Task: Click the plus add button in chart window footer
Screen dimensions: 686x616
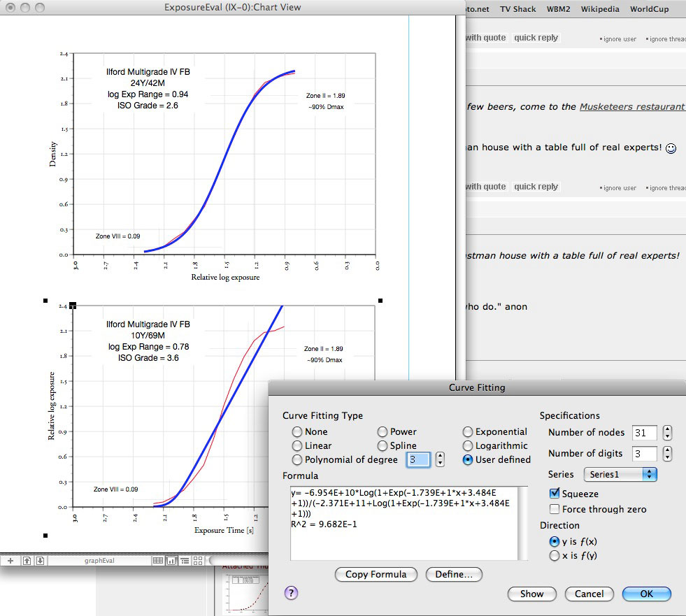Action: click(10, 561)
